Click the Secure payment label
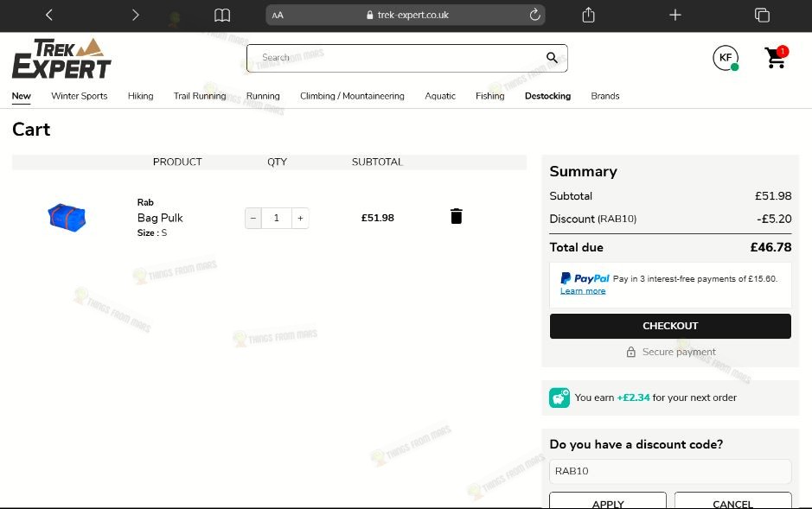812x509 pixels. point(679,352)
